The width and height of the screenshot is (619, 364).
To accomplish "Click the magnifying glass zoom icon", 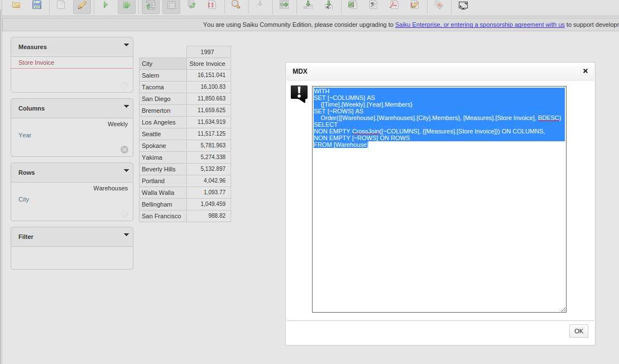I will (236, 4).
